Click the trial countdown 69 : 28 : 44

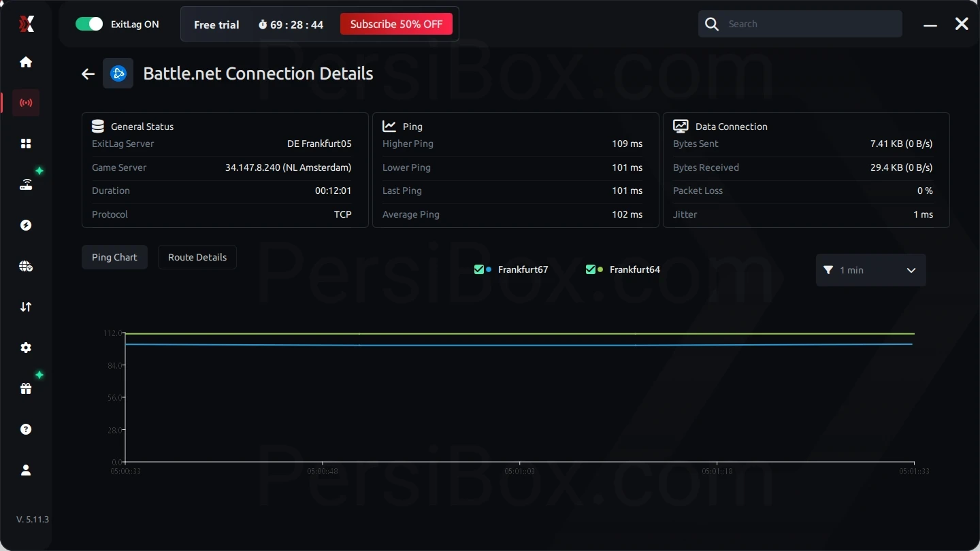[297, 24]
